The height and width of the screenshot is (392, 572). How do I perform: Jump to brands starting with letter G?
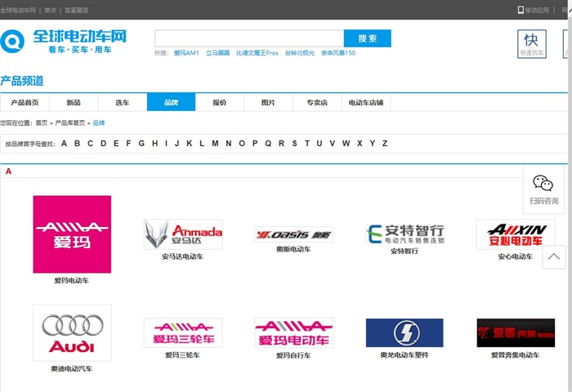click(141, 143)
